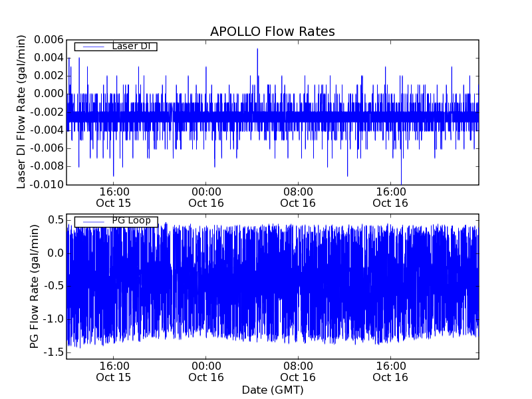Click the Laser DI Flow Rate y-axis label

click(x=21, y=112)
